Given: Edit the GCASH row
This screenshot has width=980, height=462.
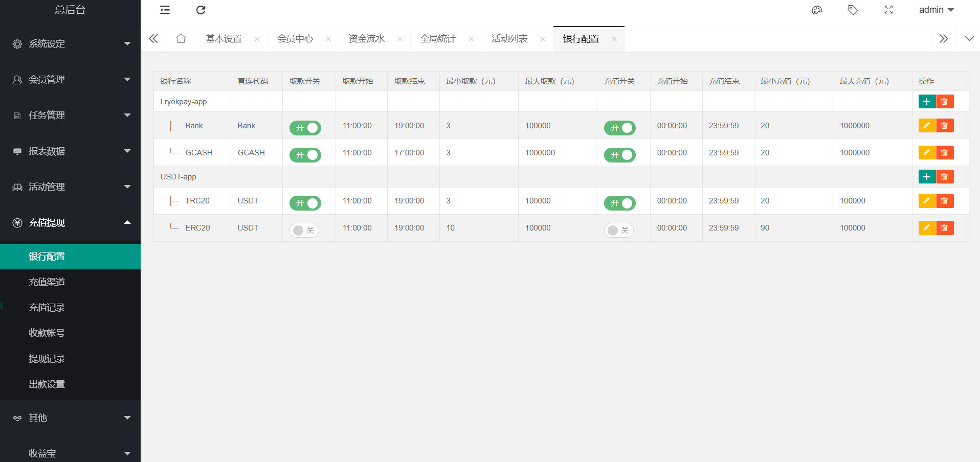Looking at the screenshot, I should point(926,153).
